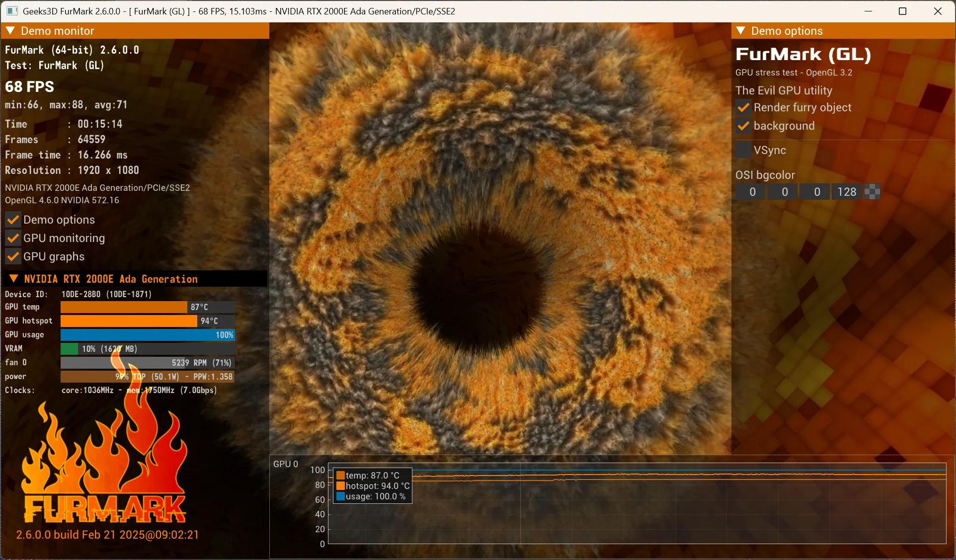This screenshot has width=956, height=560.
Task: Click the FurMark app icon in title bar
Action: (12, 11)
